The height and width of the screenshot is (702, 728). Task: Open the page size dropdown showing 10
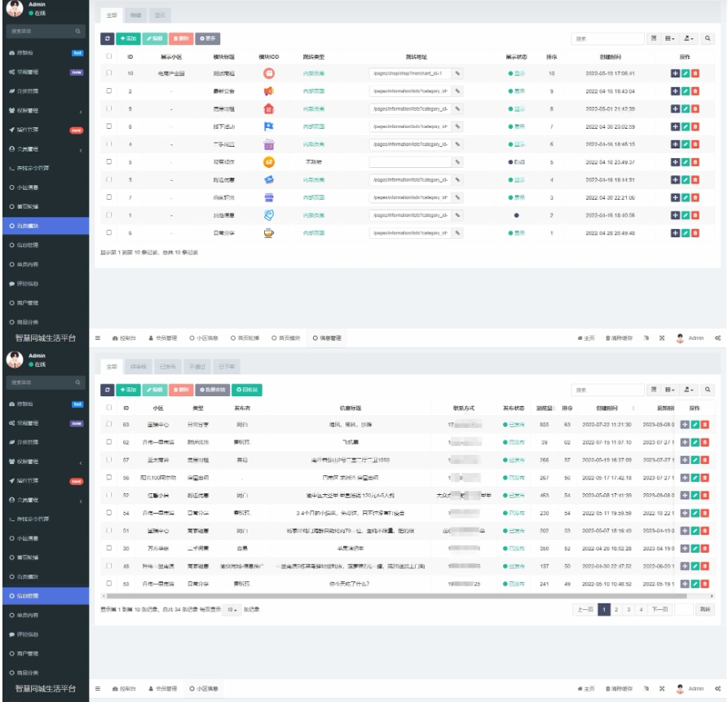[x=232, y=609]
